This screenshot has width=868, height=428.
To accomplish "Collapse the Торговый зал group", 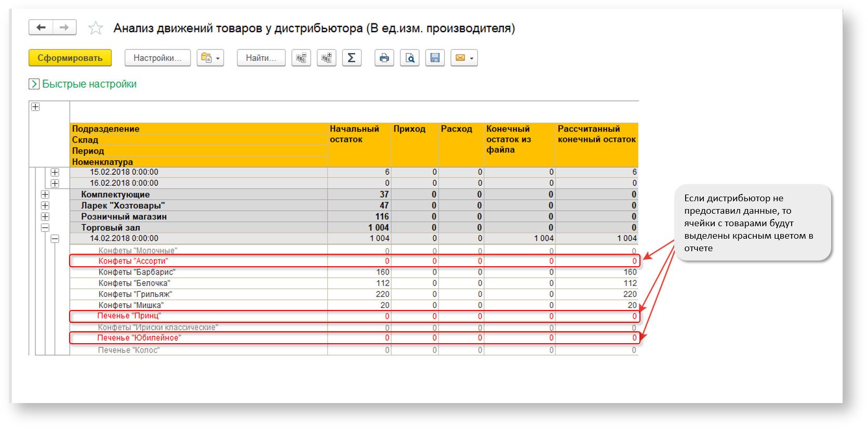I will (x=45, y=228).
